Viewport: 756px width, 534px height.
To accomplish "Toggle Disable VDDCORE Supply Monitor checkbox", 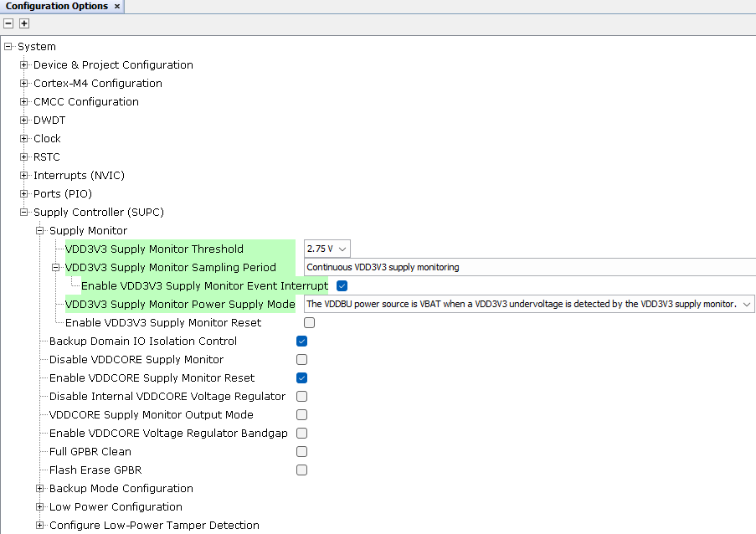I will 302,360.
